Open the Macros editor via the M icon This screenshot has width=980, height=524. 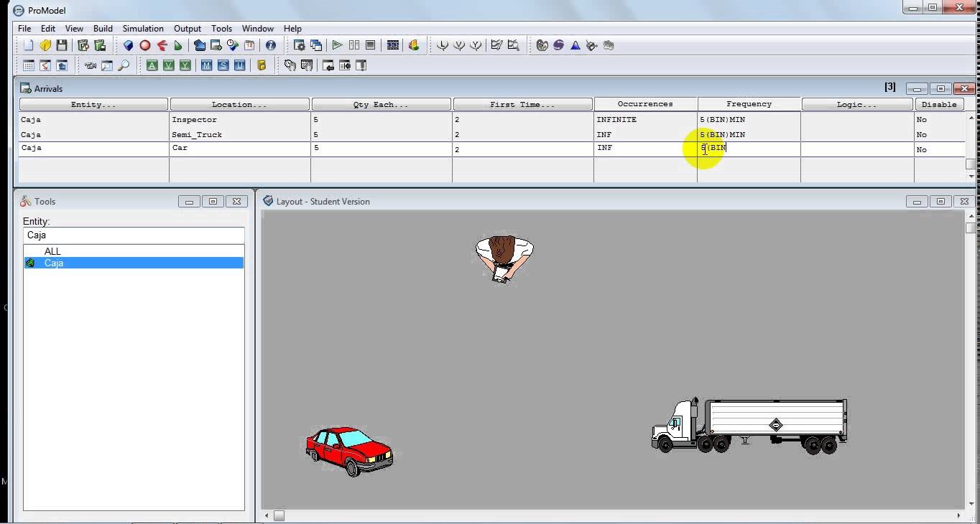(205, 65)
